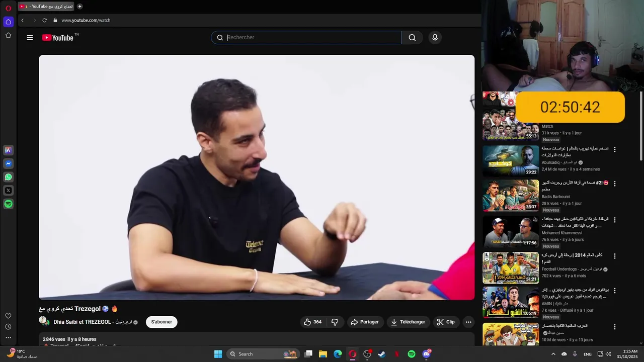Screen dimensions: 644x362
Task: Open the 29:22 Abulsadiq thumbnail
Action: pos(511,161)
